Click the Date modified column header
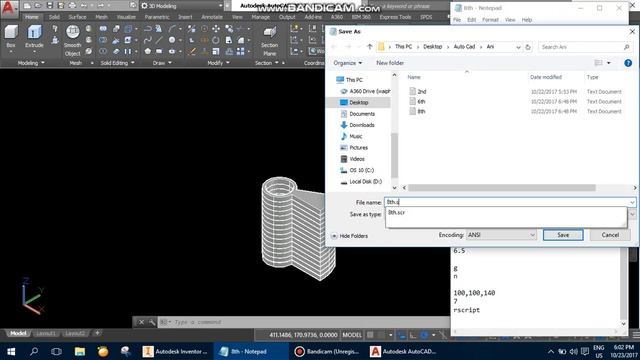 [x=546, y=77]
